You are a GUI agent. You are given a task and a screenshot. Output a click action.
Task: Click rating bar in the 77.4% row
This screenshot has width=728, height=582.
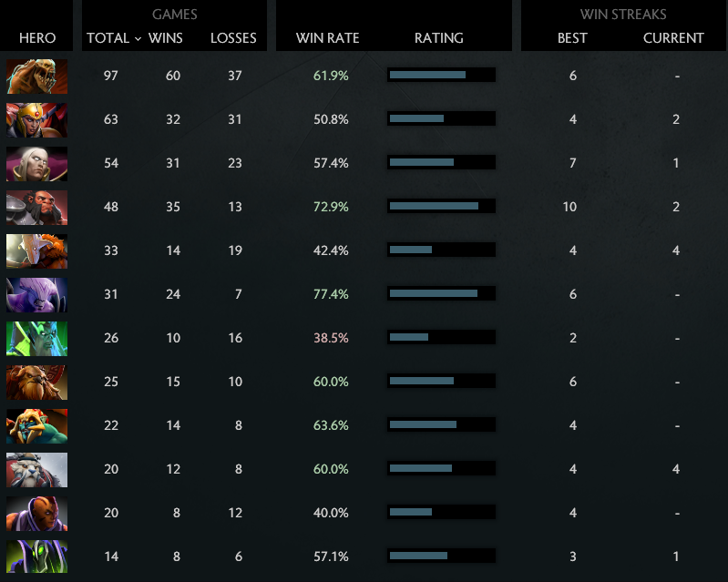pyautogui.click(x=441, y=293)
